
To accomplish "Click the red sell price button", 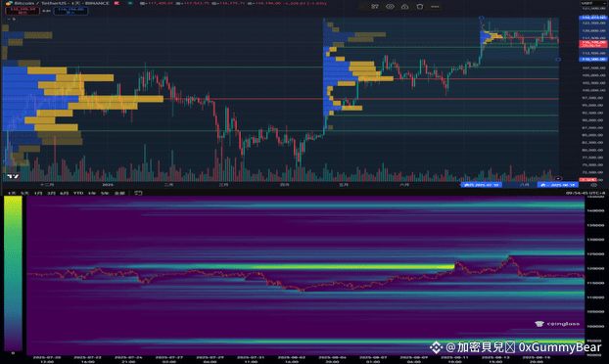I will 23,11.
